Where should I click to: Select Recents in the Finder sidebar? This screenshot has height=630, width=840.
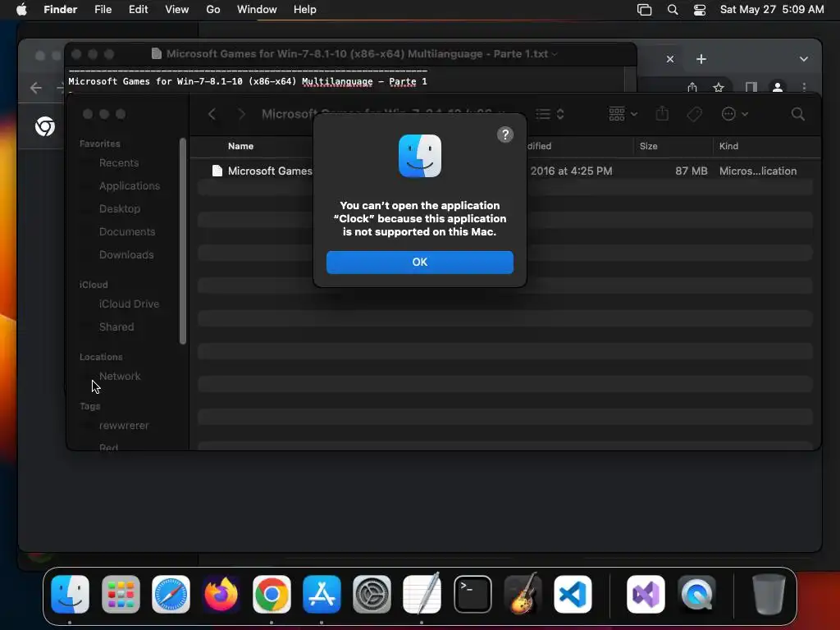pyautogui.click(x=119, y=163)
